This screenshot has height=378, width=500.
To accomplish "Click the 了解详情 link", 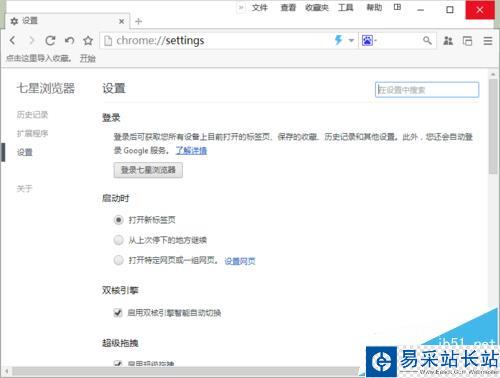I will coord(191,151).
